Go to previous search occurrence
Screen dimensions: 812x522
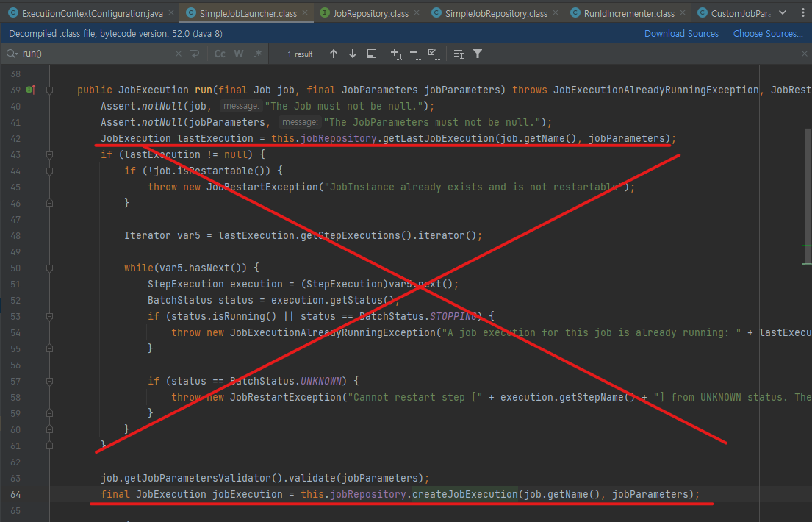pyautogui.click(x=334, y=54)
